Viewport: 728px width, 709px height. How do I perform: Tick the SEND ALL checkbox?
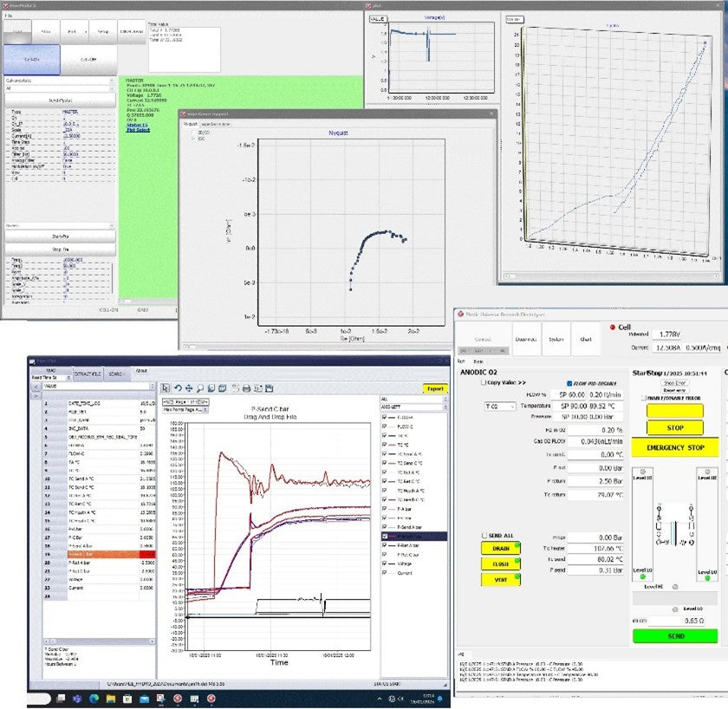pyautogui.click(x=484, y=537)
